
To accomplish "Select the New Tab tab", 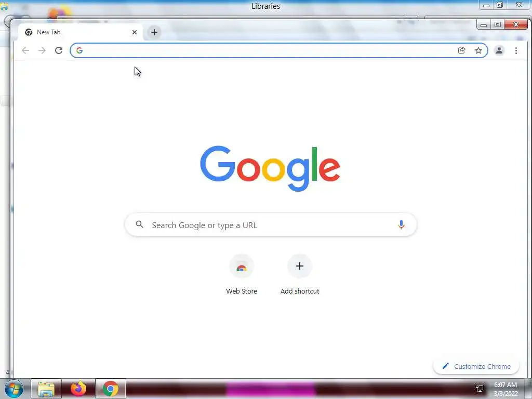I will click(x=81, y=32).
